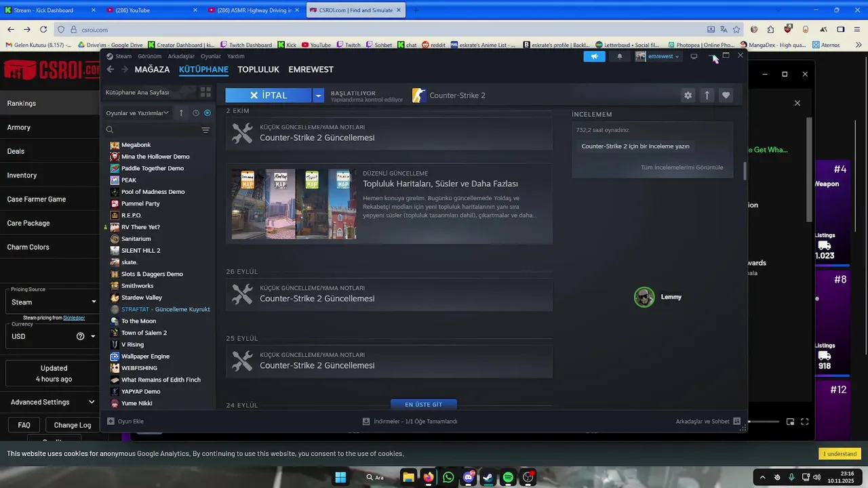Accept cookies with I understand
This screenshot has height=488, width=868.
[x=840, y=453]
